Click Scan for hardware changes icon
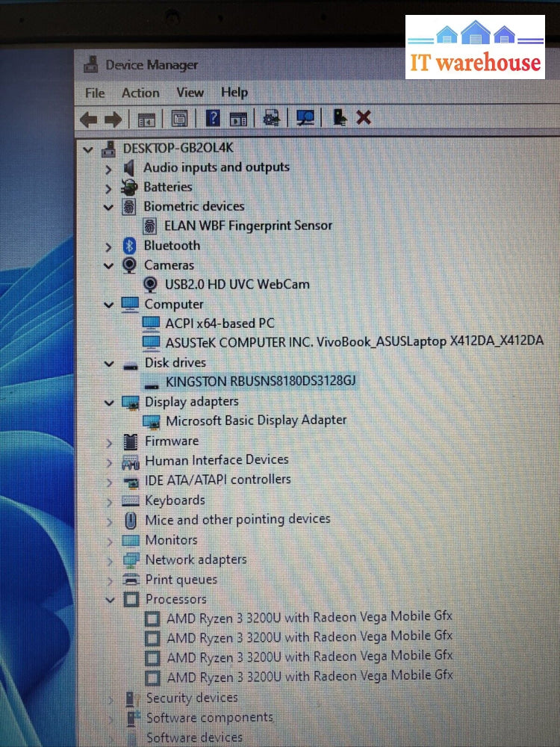 coord(305,118)
